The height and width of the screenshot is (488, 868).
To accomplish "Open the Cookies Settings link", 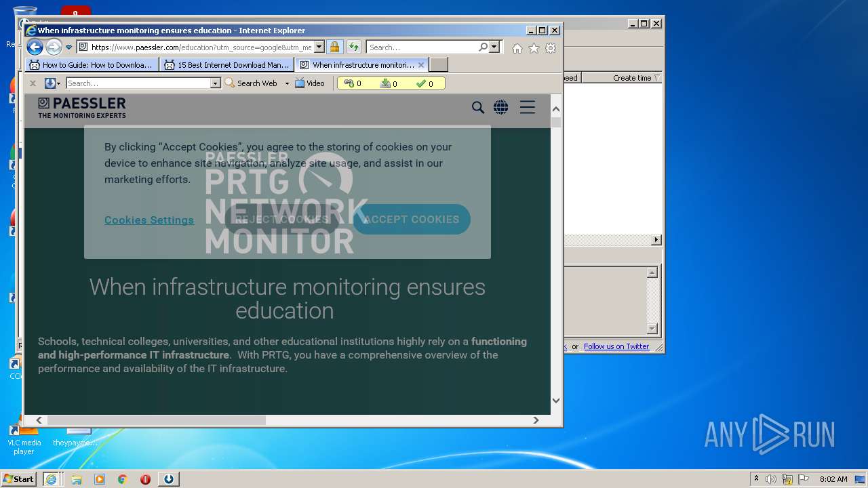I will pyautogui.click(x=149, y=220).
